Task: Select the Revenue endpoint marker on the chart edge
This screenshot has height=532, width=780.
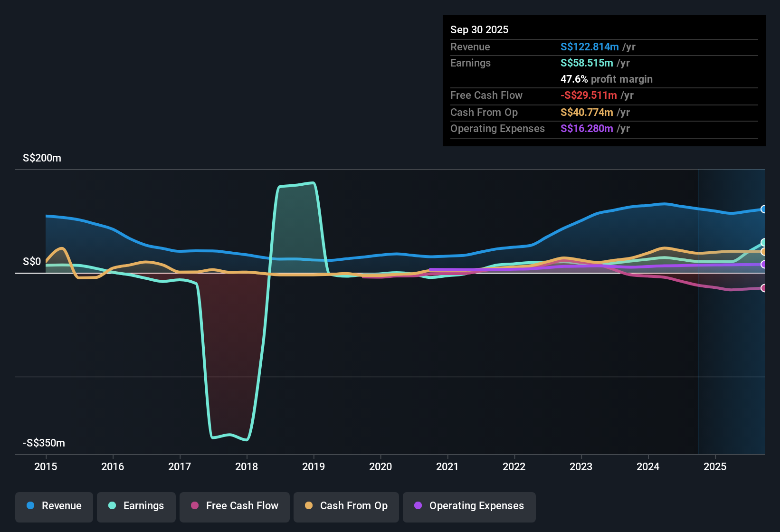Action: pyautogui.click(x=764, y=209)
